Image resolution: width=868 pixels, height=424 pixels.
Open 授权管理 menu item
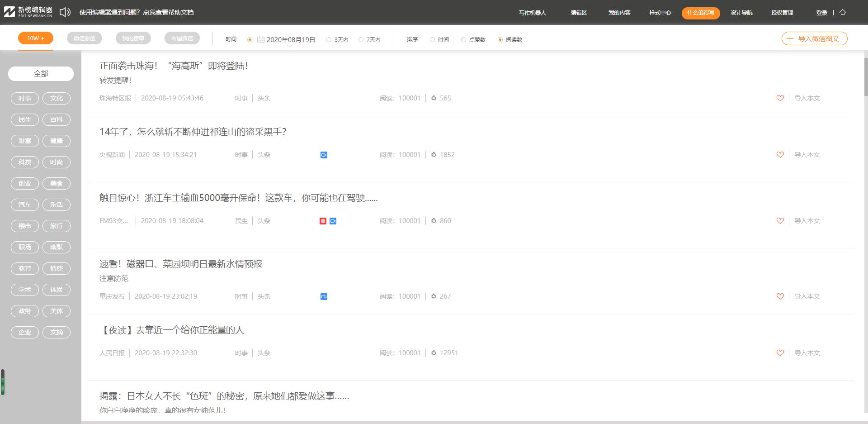pyautogui.click(x=782, y=13)
